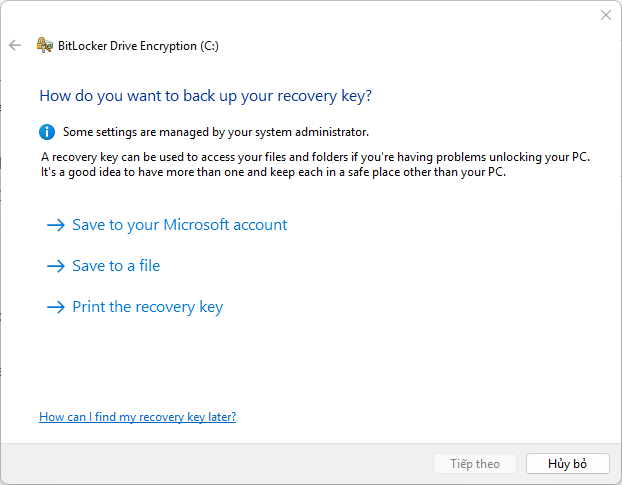Click the BitLocker Drive Encryption (C:) title
Viewport: 622px width, 485px height.
pyautogui.click(x=138, y=46)
